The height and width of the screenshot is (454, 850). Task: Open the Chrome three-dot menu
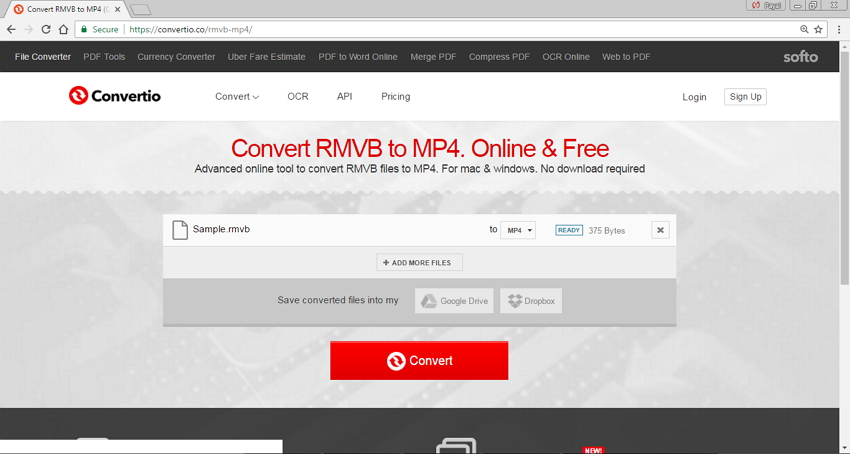839,29
